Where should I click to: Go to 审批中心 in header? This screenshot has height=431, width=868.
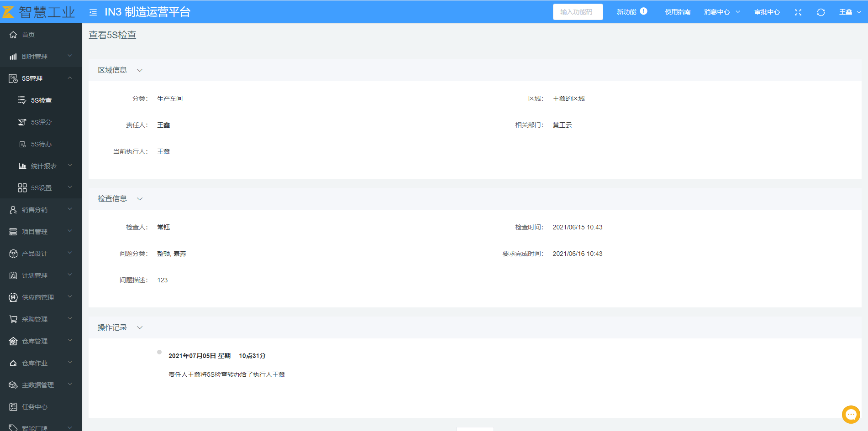tap(767, 12)
